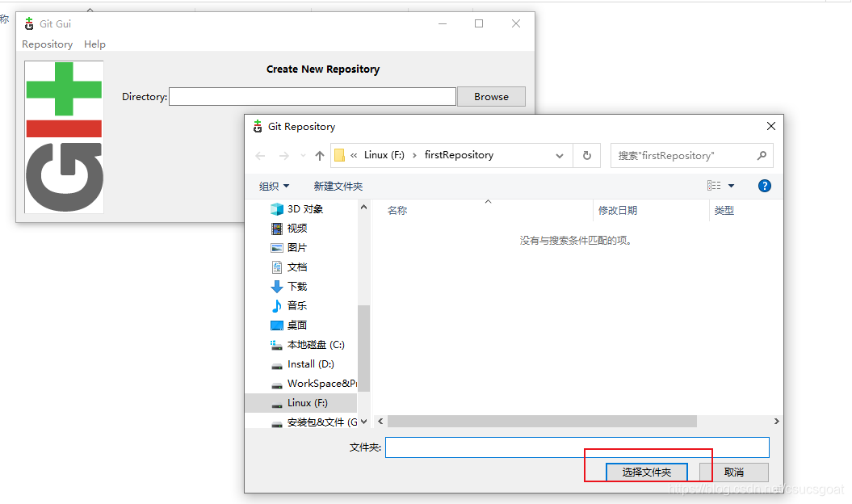
Task: Go up one folder level
Action: [x=320, y=156]
